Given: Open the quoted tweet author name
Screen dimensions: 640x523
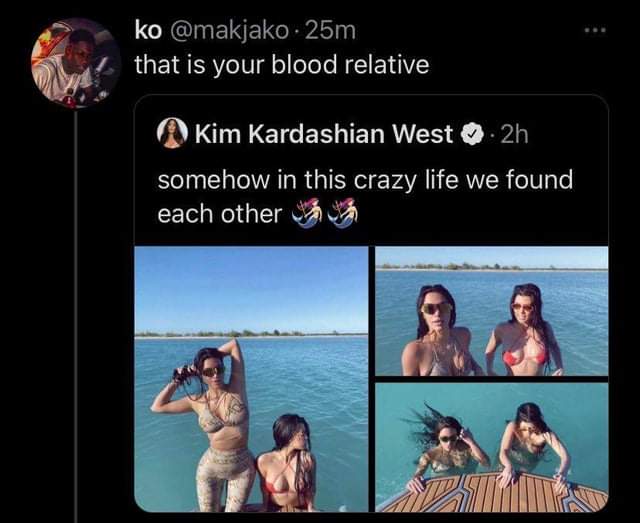Looking at the screenshot, I should 324,134.
